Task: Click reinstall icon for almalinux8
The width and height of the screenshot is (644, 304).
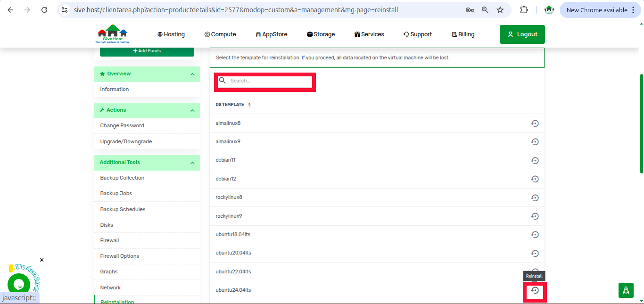Action: click(535, 123)
